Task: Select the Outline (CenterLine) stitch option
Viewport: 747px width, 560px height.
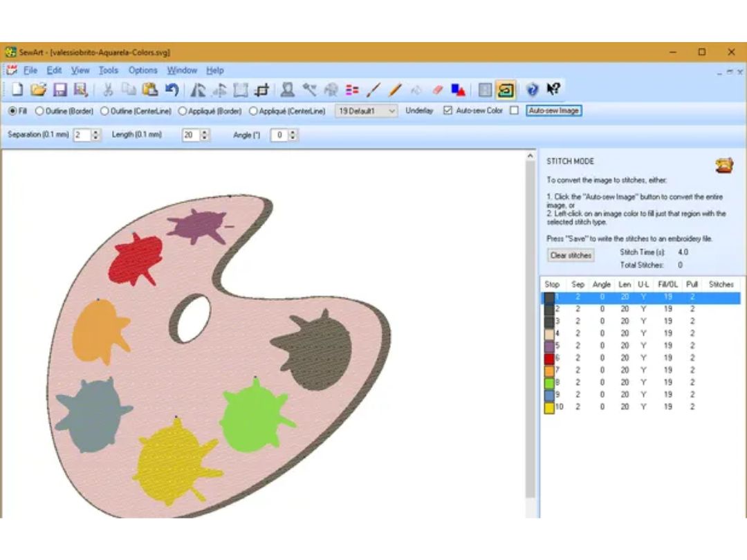Action: 105,111
